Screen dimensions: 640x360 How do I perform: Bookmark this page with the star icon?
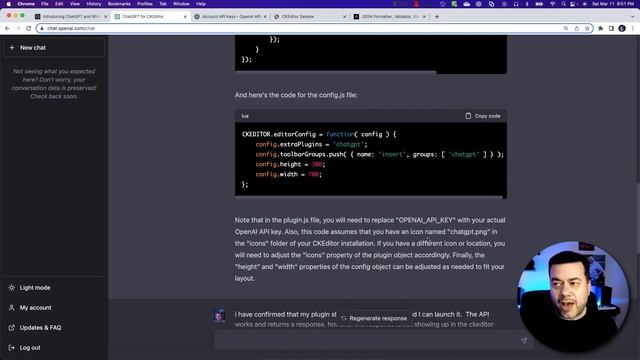587,28
